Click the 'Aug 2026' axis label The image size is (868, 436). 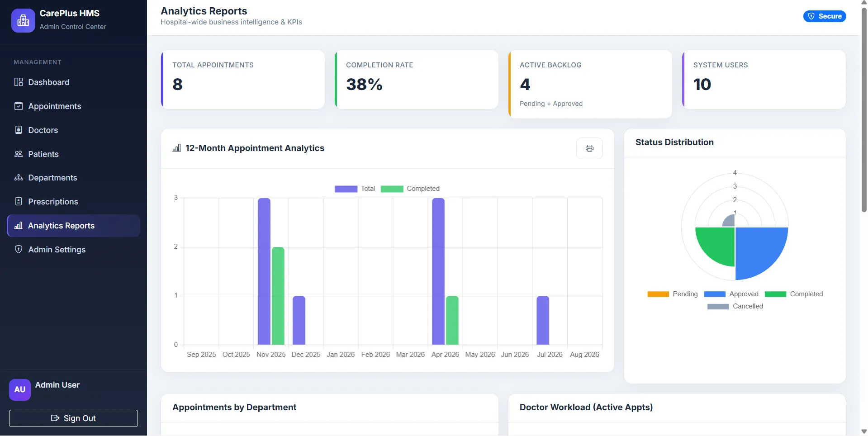(x=584, y=355)
